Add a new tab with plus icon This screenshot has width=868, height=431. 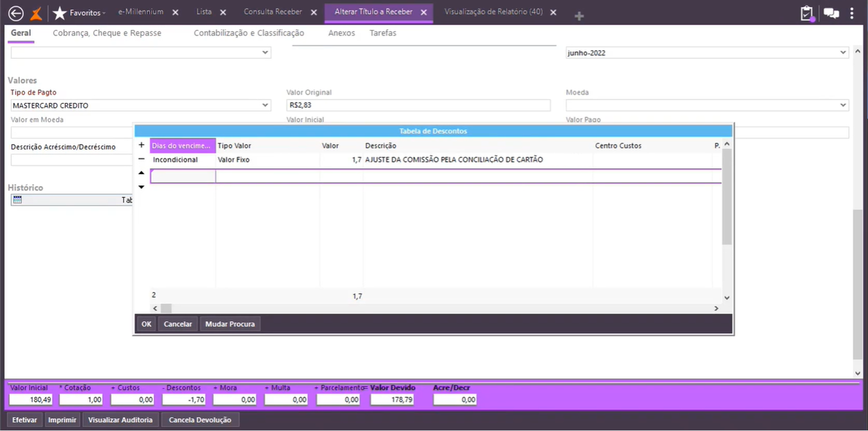(579, 16)
